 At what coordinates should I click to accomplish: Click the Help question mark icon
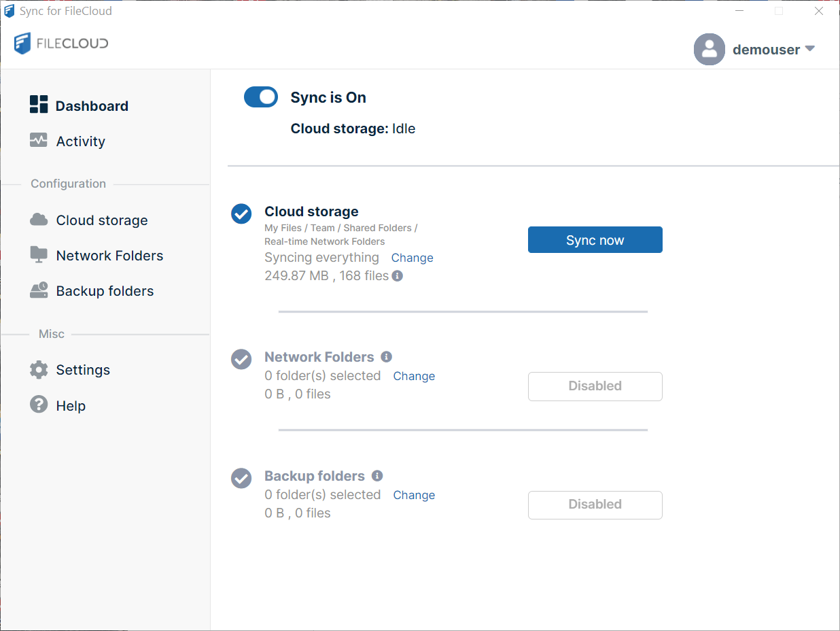tap(39, 405)
